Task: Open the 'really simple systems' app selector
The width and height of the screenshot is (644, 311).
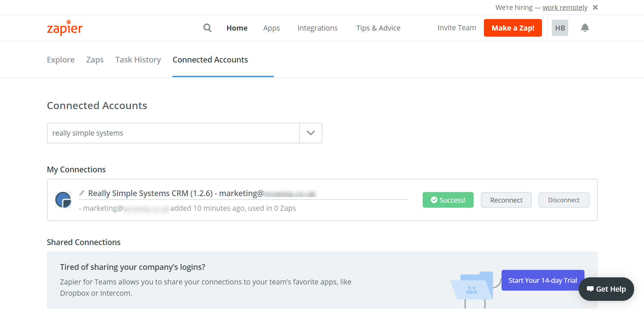Action: (x=173, y=133)
